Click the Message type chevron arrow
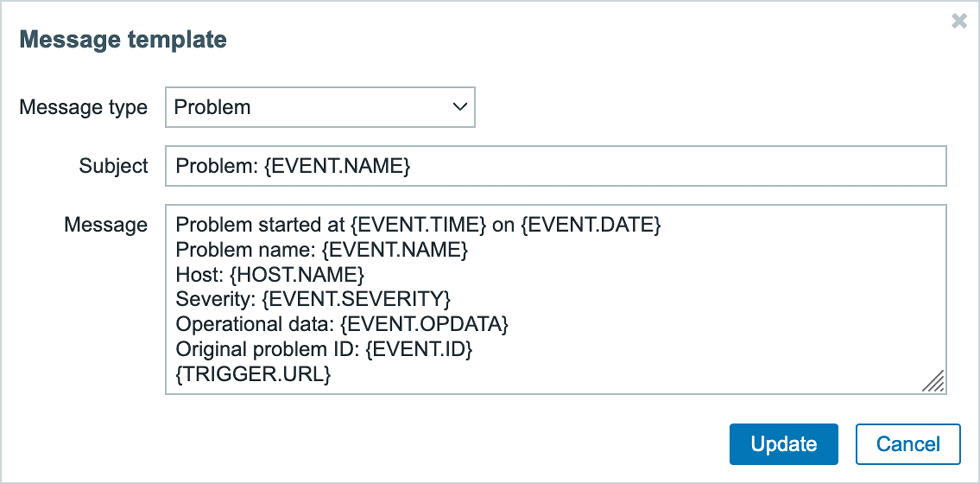The width and height of the screenshot is (980, 484). pyautogui.click(x=460, y=107)
